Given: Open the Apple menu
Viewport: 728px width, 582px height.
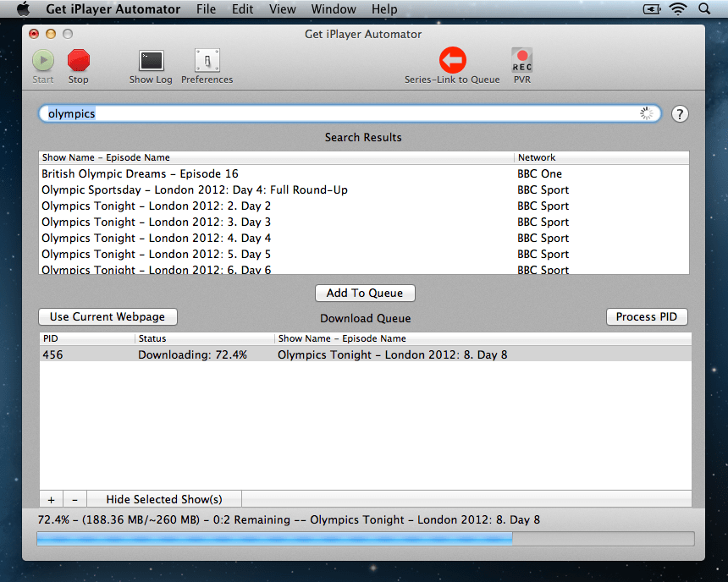Looking at the screenshot, I should pos(23,8).
